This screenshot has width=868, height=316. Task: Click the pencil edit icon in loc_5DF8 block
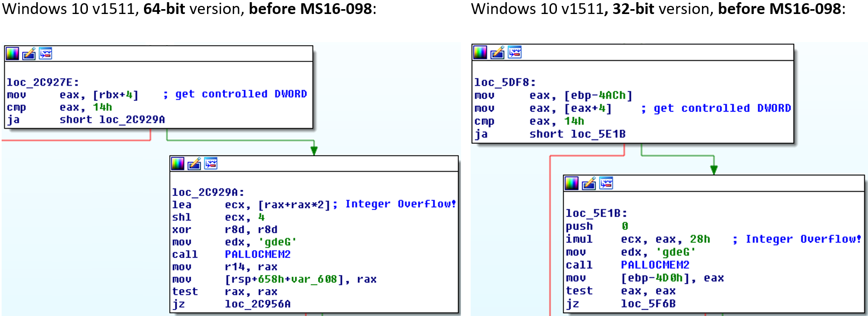[x=497, y=52]
